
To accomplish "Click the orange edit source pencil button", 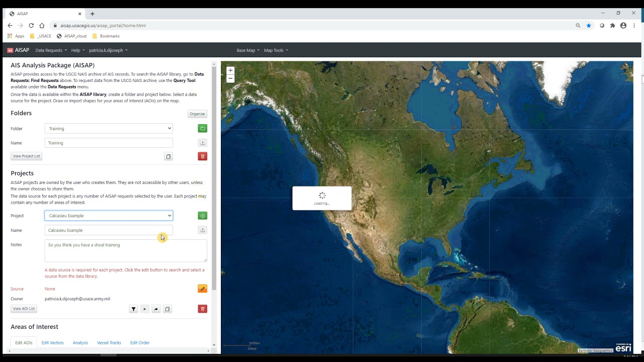I will click(202, 289).
